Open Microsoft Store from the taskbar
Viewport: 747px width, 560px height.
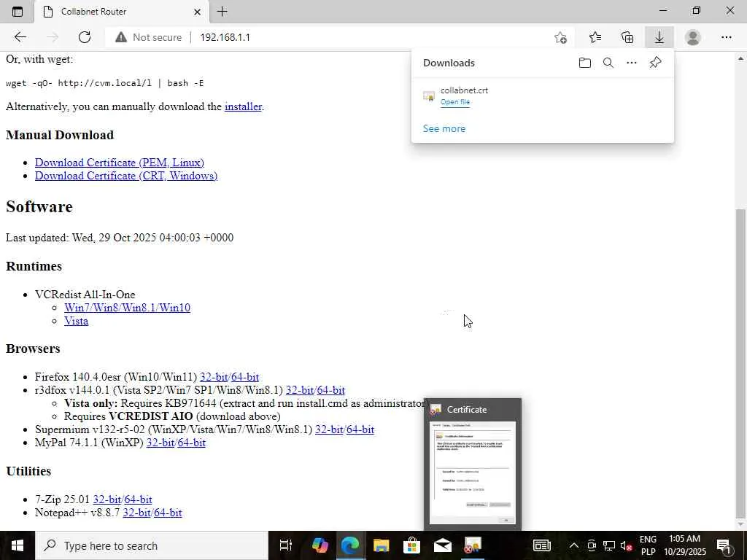(x=411, y=545)
